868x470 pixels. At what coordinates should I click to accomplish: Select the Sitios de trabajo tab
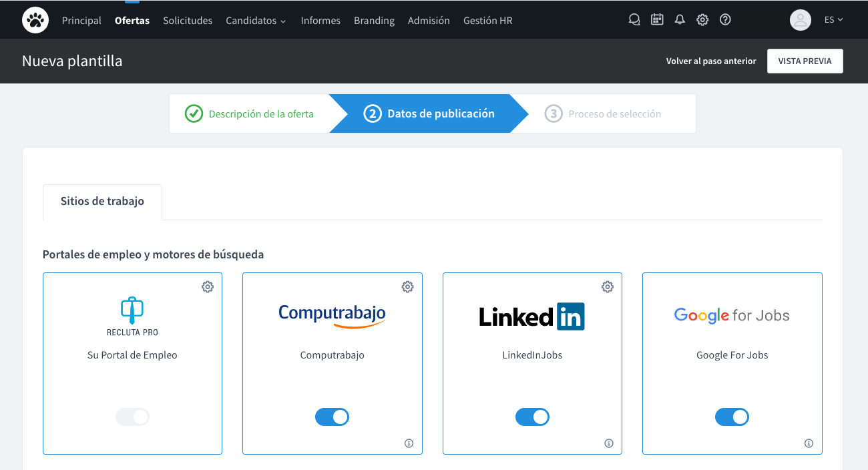click(101, 202)
